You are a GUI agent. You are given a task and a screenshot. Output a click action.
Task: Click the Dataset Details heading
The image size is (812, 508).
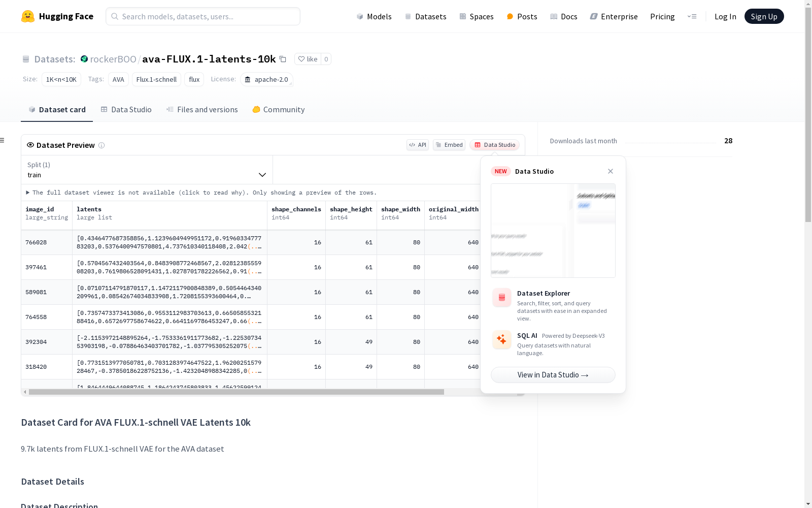[x=53, y=482]
